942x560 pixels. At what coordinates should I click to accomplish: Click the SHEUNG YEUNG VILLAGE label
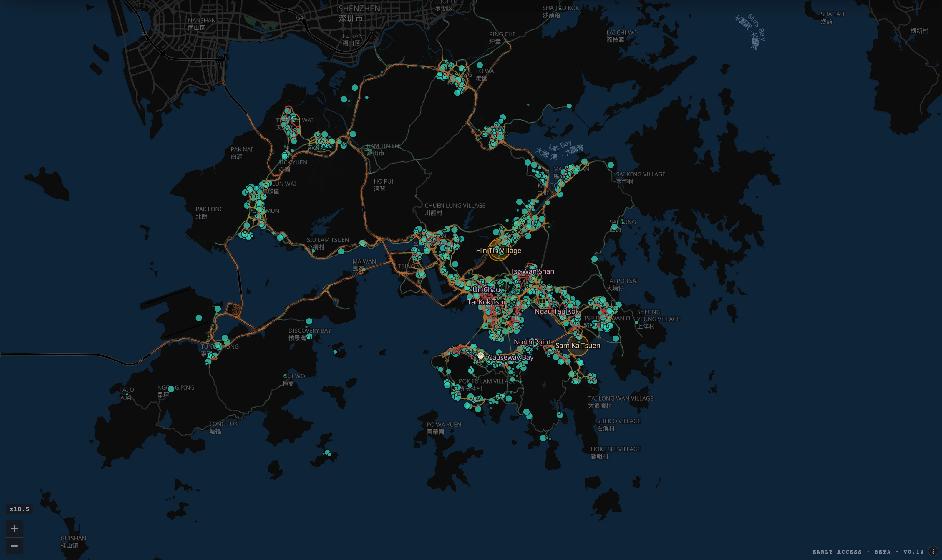pyautogui.click(x=658, y=319)
